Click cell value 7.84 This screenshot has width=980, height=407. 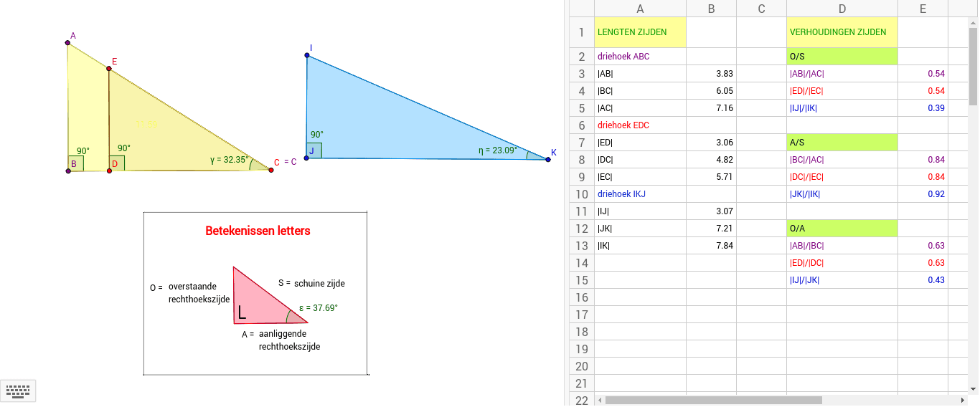pyautogui.click(x=711, y=246)
